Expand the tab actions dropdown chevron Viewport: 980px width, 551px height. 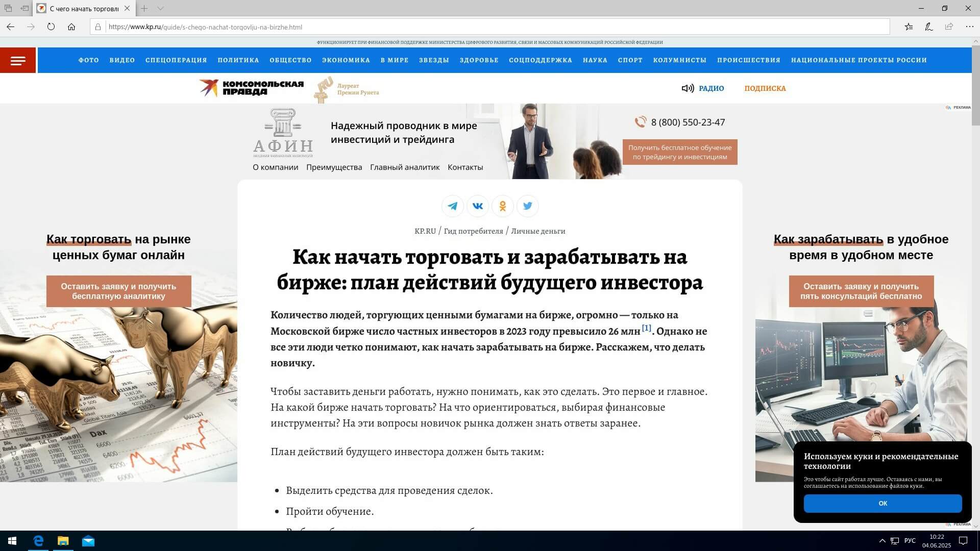tap(160, 9)
